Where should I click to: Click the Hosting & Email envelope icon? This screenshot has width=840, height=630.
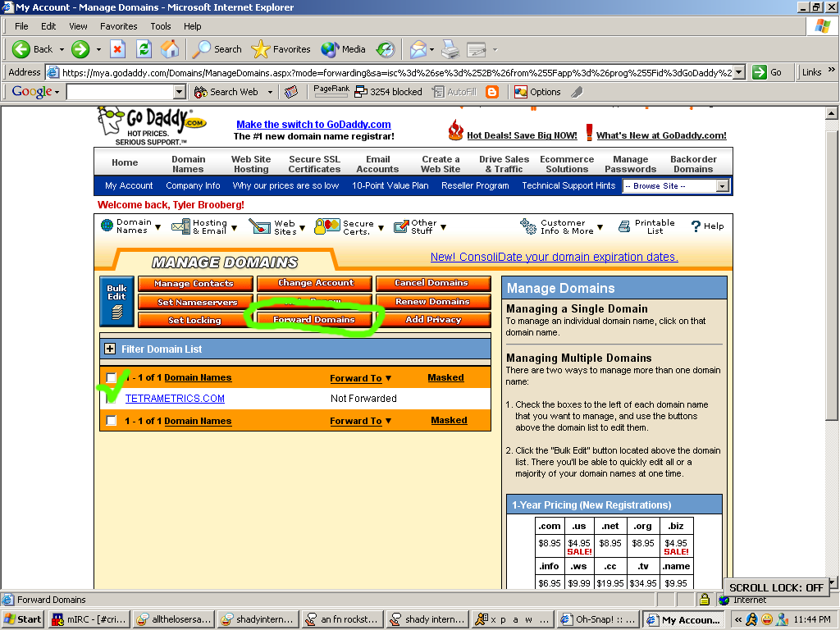point(180,226)
